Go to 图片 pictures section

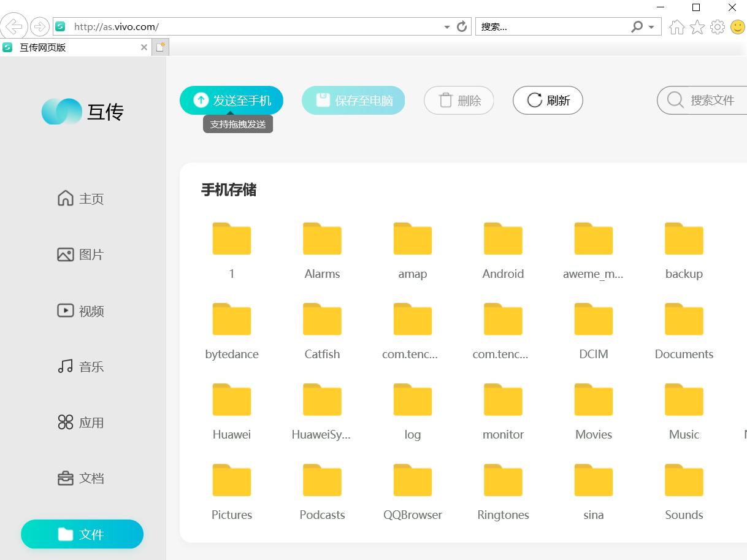point(80,255)
